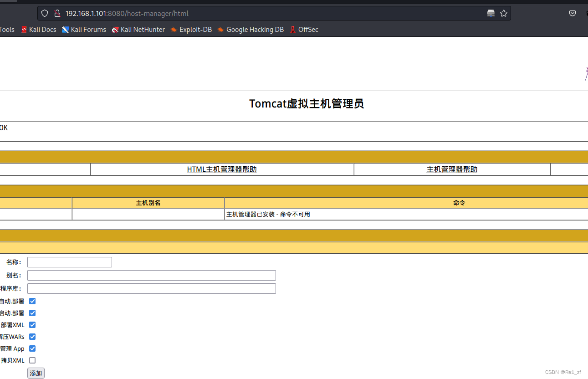Image resolution: width=588 pixels, height=379 pixels.
Task: Bookmark this page with star icon
Action: pos(504,13)
